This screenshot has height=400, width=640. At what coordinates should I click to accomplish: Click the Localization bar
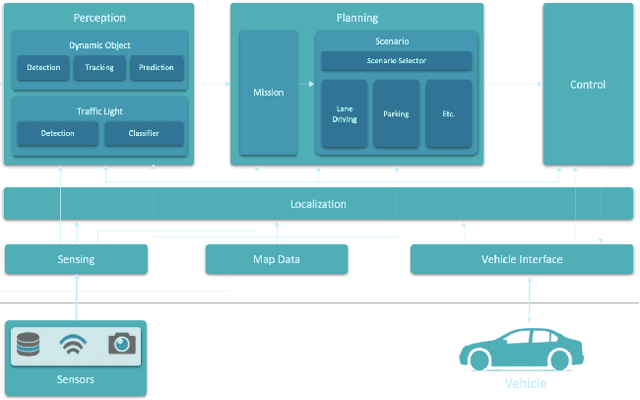coord(318,204)
